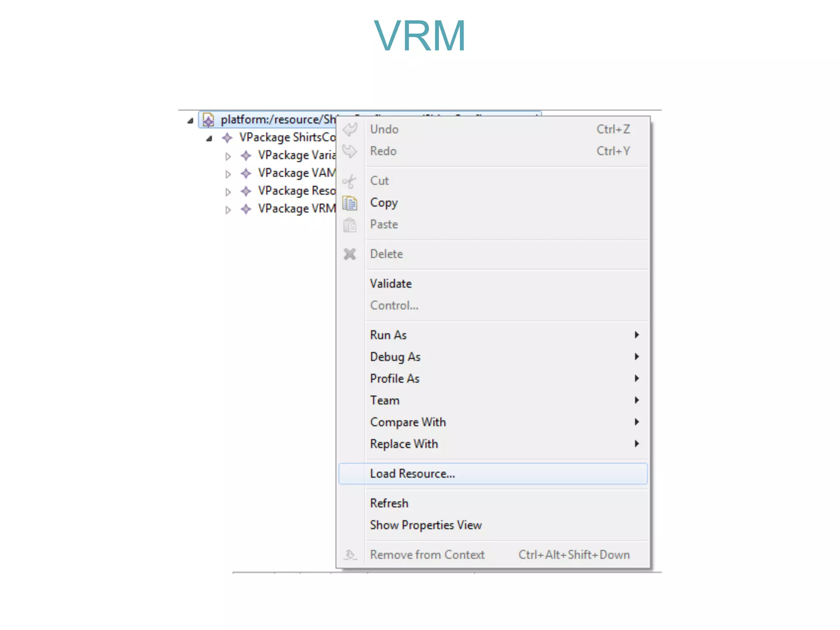Click the Paste clipboard icon
This screenshot has height=630, width=840.
pyautogui.click(x=350, y=225)
